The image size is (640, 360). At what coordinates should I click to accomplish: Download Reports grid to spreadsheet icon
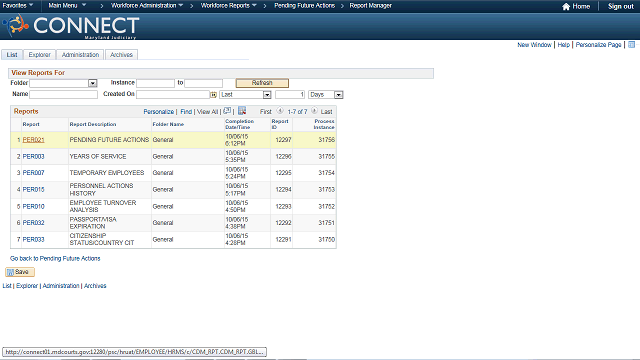242,111
